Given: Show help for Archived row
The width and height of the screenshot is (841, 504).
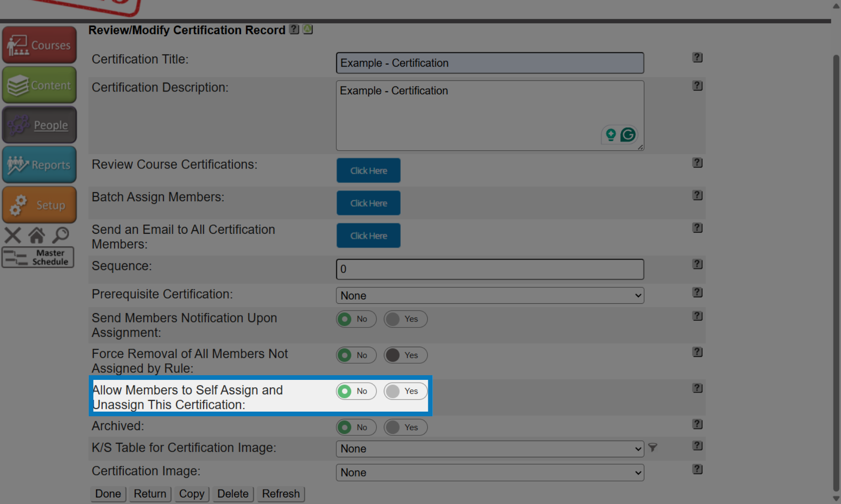Looking at the screenshot, I should pos(697,425).
